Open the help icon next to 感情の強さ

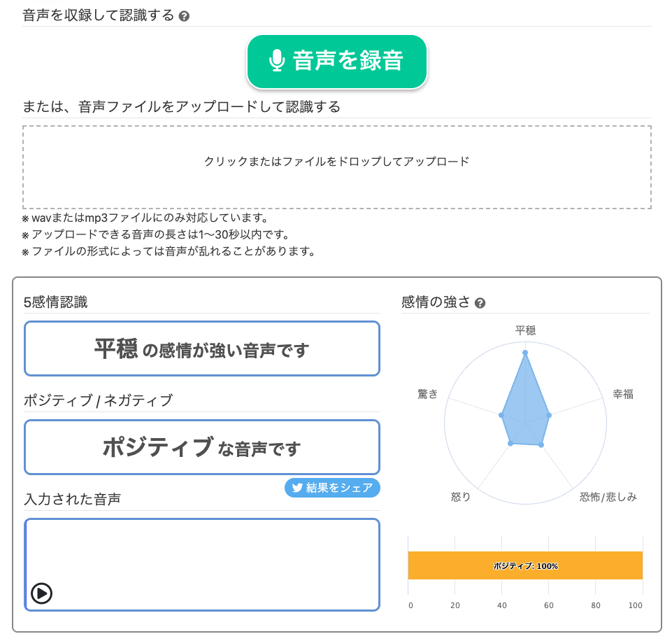coord(480,303)
